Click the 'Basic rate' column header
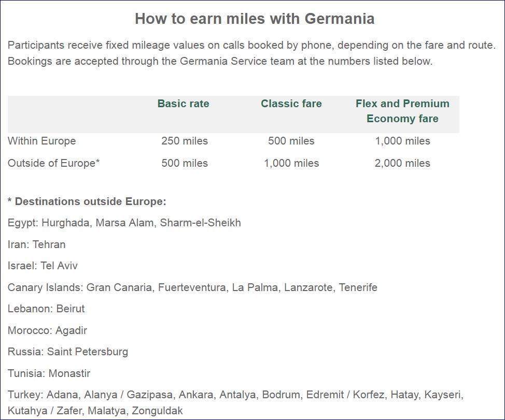The image size is (505, 420). click(183, 104)
